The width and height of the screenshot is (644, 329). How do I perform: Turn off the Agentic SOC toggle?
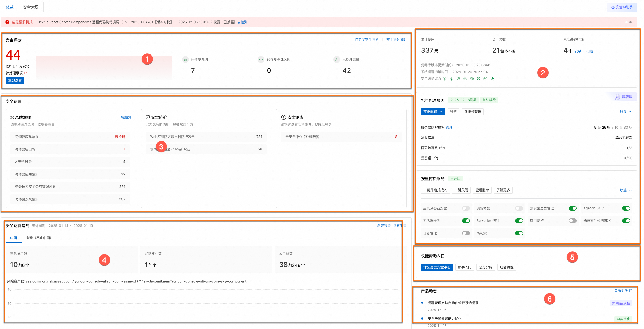[626, 209]
